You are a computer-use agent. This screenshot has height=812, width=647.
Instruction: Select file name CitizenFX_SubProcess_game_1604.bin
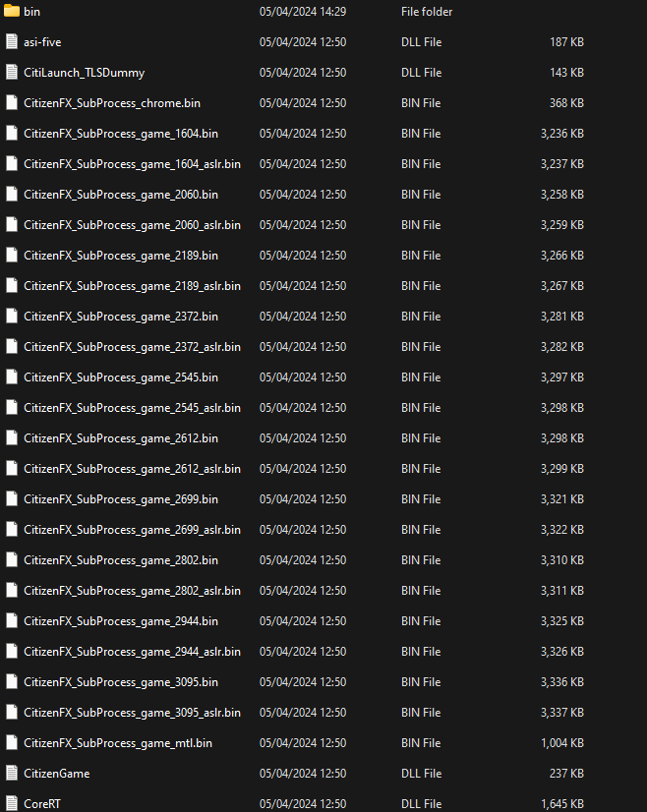[x=121, y=134]
